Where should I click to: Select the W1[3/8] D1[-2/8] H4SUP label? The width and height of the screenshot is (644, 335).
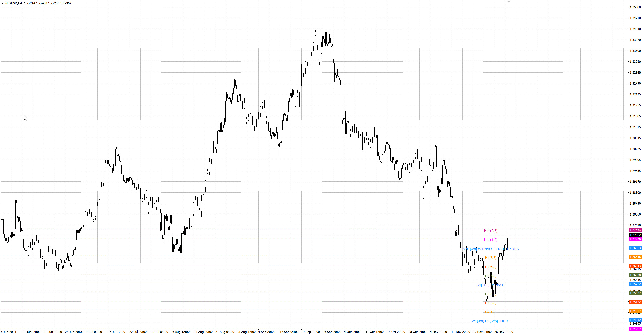[x=491, y=321]
